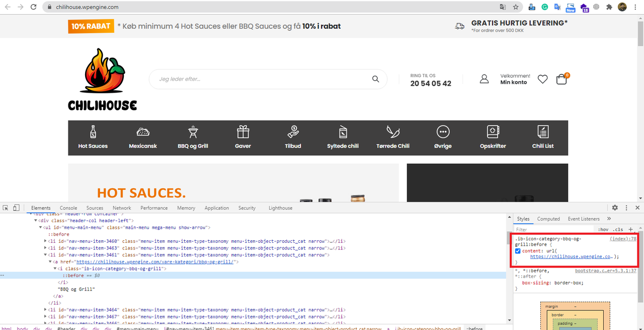Toggle the :hov element state button
This screenshot has width=644, height=330.
coord(603,229)
